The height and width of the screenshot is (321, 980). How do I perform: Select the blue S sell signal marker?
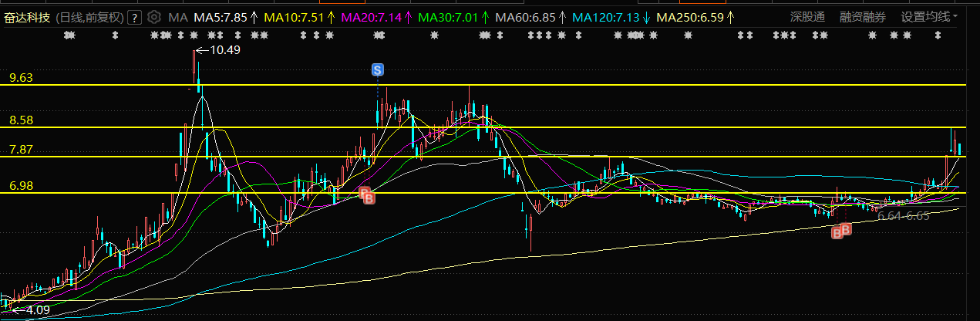pyautogui.click(x=377, y=70)
